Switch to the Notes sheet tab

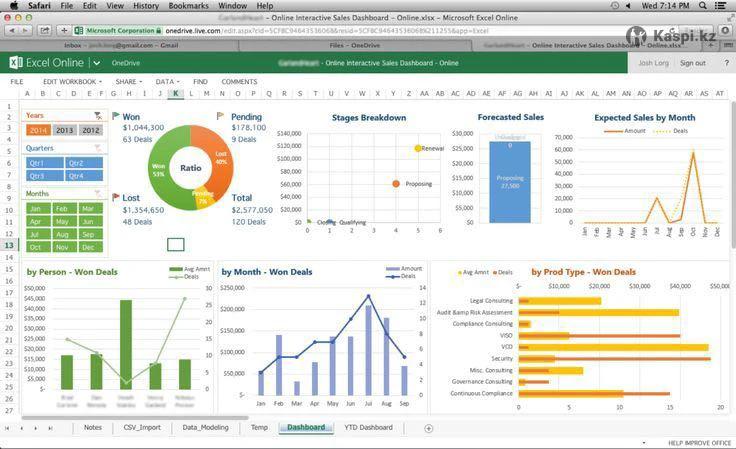[x=92, y=427]
